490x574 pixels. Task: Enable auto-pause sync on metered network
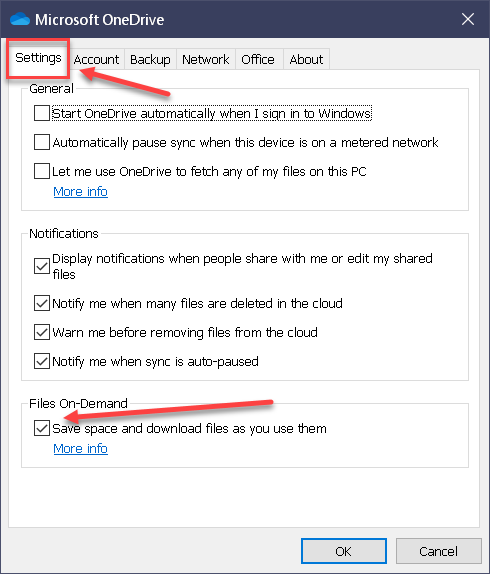tap(42, 142)
